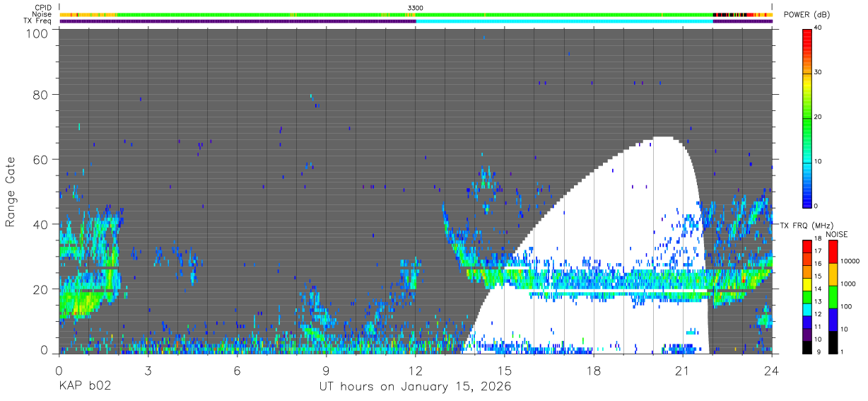
Task: Click x-axis tick label '12'
Action: coord(416,371)
